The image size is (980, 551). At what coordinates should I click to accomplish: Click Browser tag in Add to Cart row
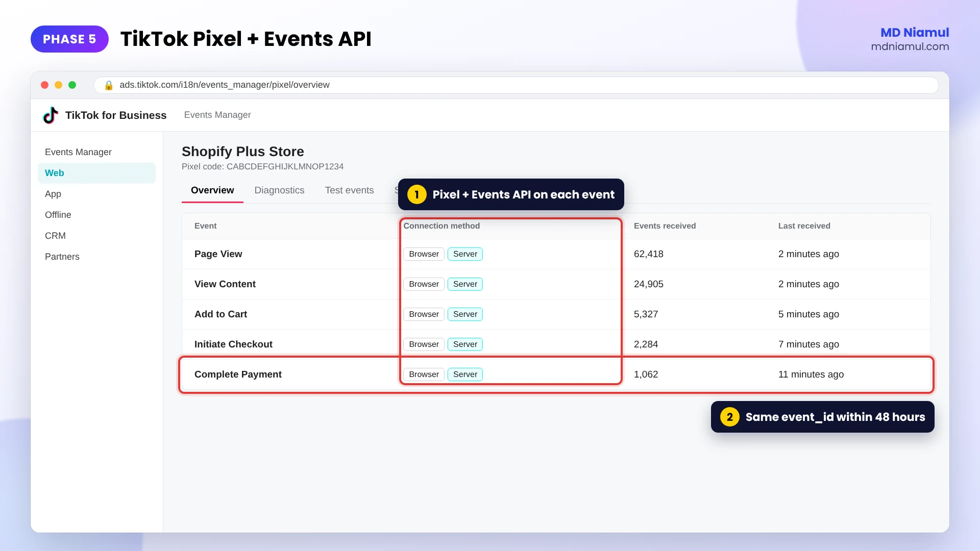click(x=424, y=314)
